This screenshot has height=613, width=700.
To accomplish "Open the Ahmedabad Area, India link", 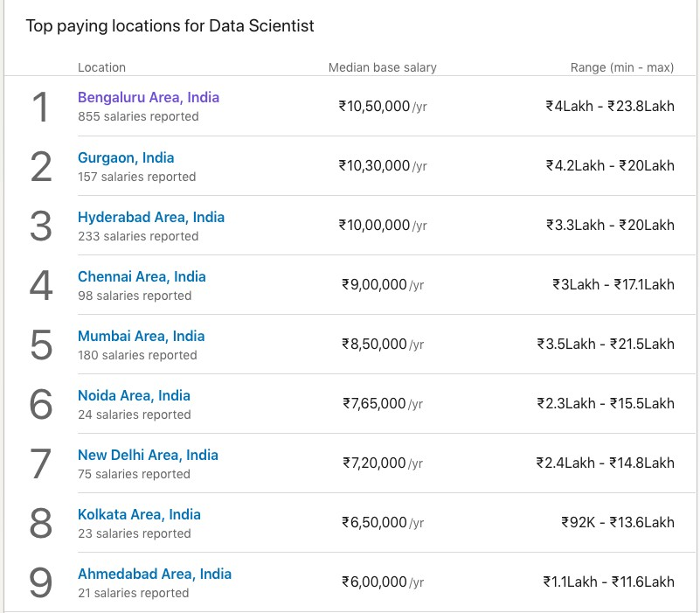I will pos(154,574).
